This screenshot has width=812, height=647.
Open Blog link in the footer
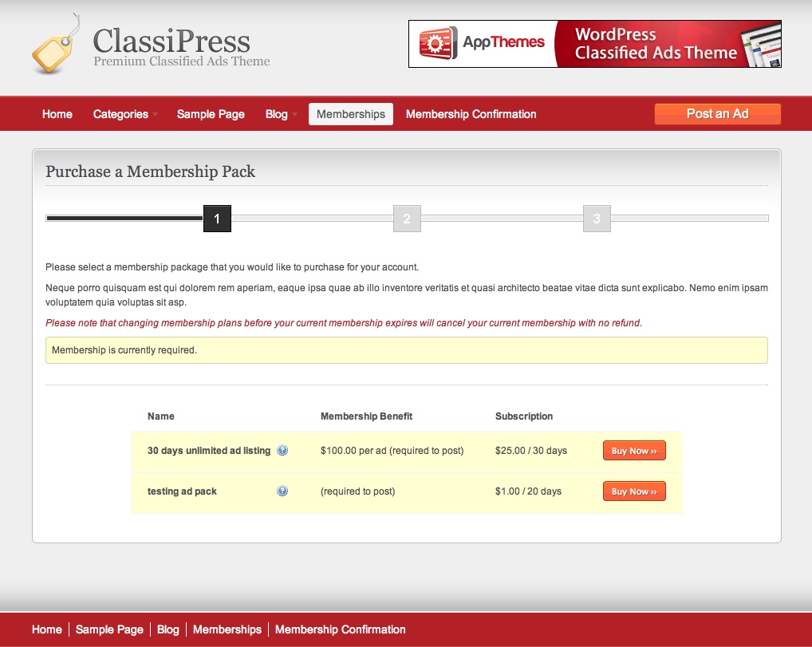click(x=168, y=629)
